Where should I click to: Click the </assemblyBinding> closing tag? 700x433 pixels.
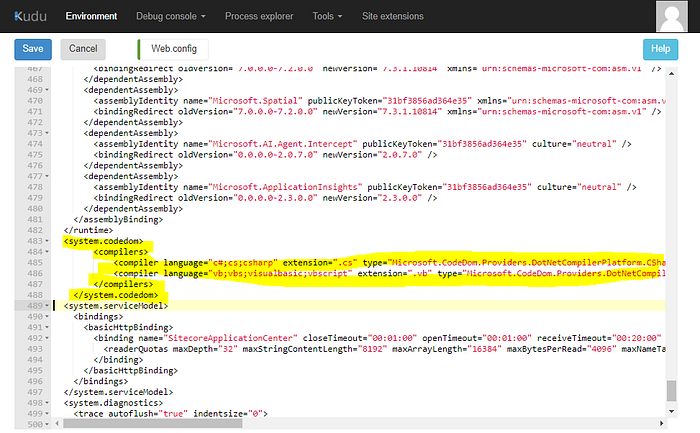[118, 220]
